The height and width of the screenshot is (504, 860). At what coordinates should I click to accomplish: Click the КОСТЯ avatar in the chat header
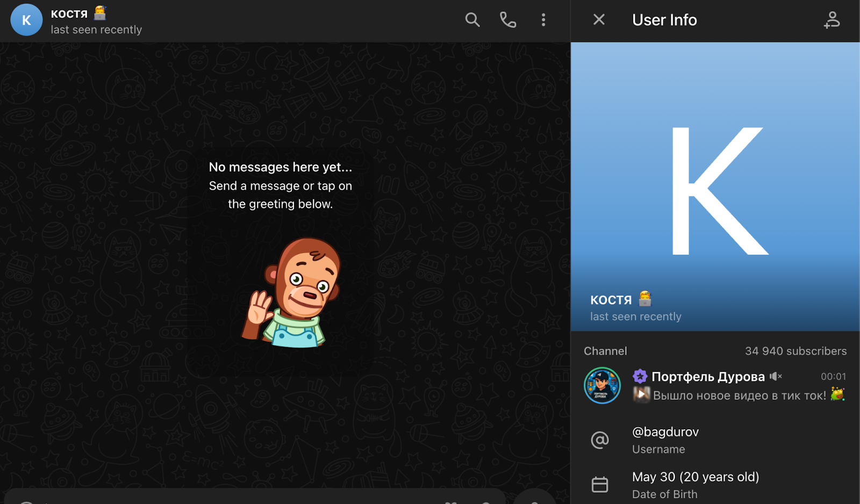point(26,20)
